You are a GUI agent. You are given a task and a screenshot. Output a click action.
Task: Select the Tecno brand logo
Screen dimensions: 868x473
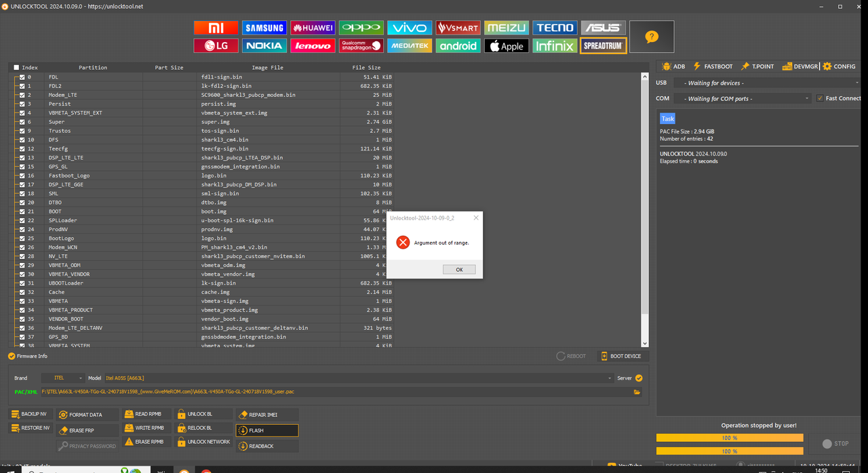pos(555,28)
